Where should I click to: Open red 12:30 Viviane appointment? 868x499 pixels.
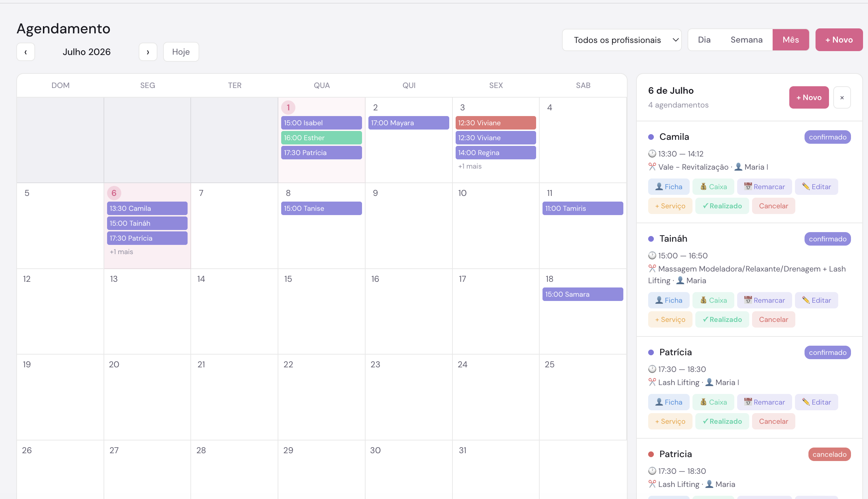click(x=496, y=123)
